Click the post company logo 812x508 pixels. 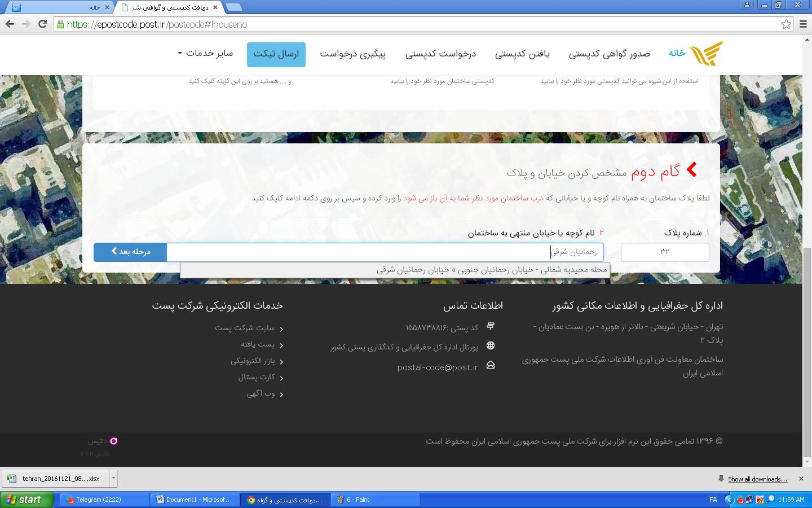(x=707, y=54)
